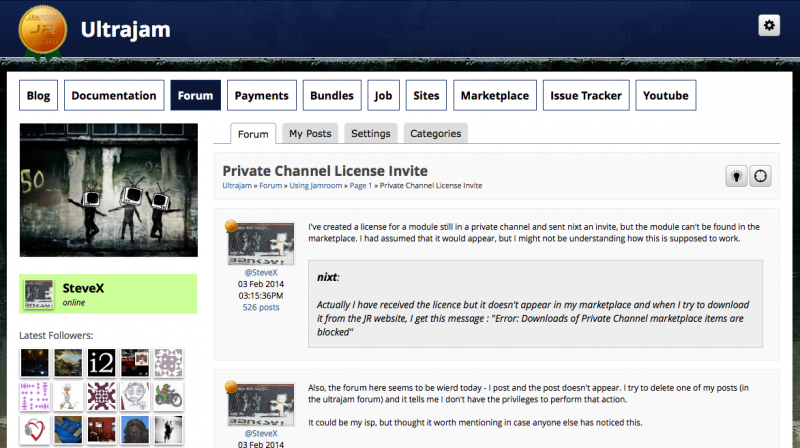Image resolution: width=800 pixels, height=448 pixels.
Task: Open the purple quilt pattern follower avatar
Action: [x=168, y=363]
